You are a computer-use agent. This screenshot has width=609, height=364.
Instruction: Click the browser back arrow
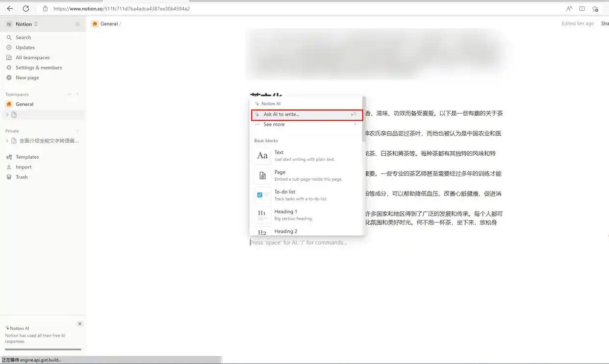point(10,8)
